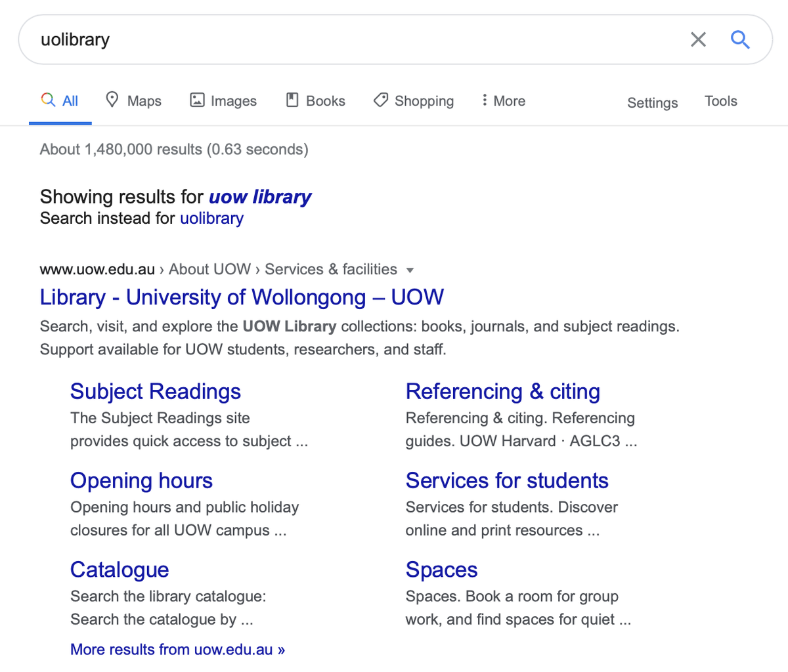Open search Settings

(x=652, y=103)
